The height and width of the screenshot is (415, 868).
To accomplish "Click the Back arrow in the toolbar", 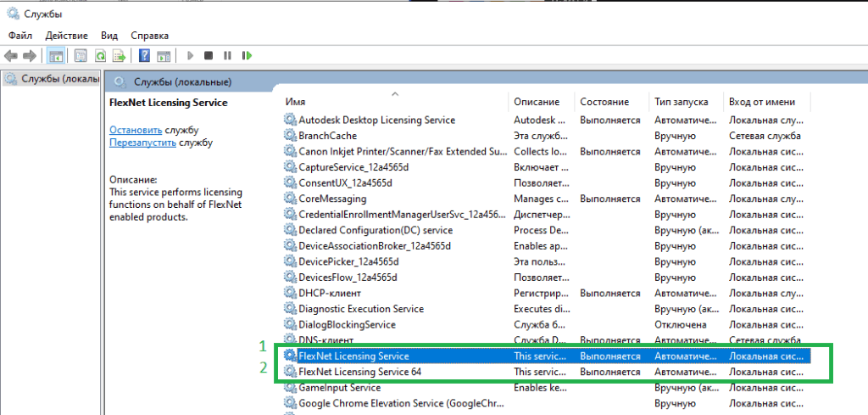I will 11,56.
